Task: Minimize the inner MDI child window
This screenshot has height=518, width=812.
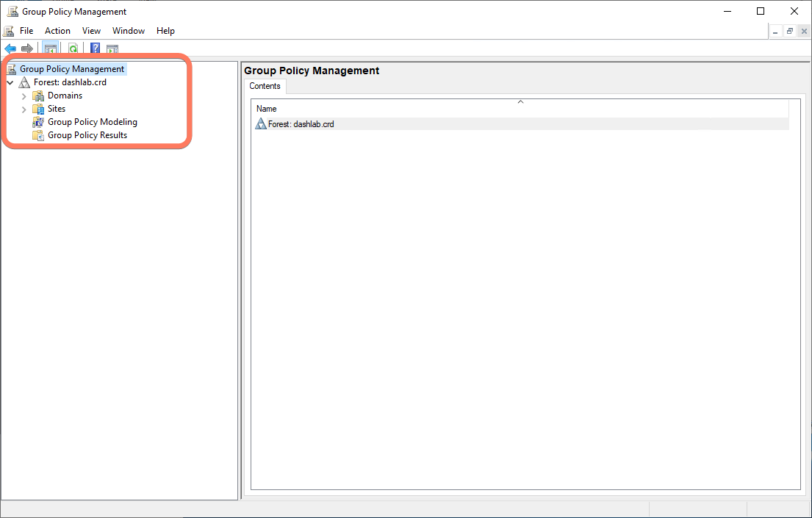Action: (775, 32)
